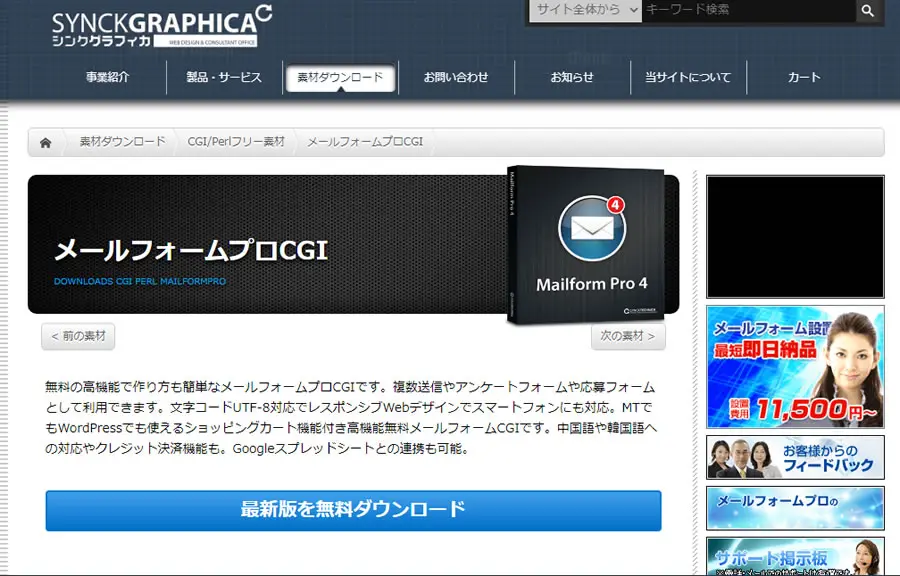The width and height of the screenshot is (900, 576).
Task: Open the 製品・サービス menu item
Action: click(x=224, y=77)
